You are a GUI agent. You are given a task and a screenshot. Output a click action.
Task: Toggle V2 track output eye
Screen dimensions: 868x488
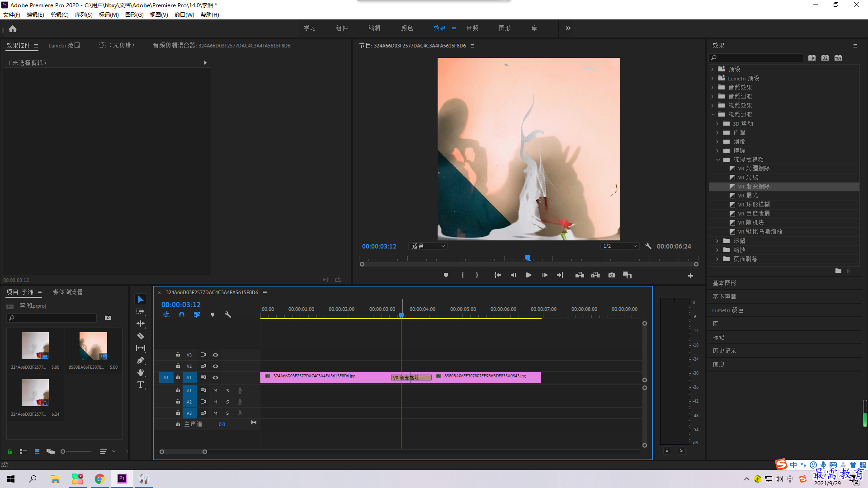coord(216,366)
